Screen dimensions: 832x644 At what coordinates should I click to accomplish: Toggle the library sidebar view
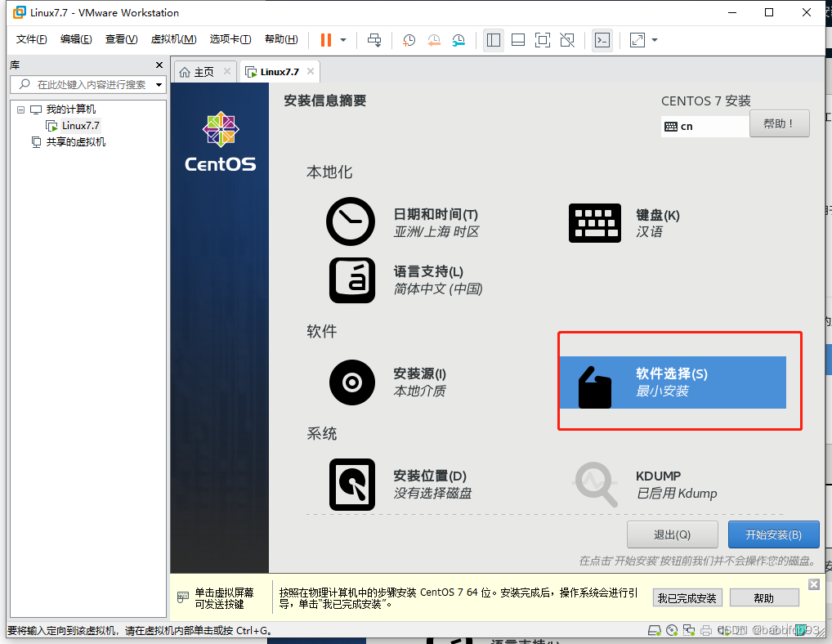point(494,40)
